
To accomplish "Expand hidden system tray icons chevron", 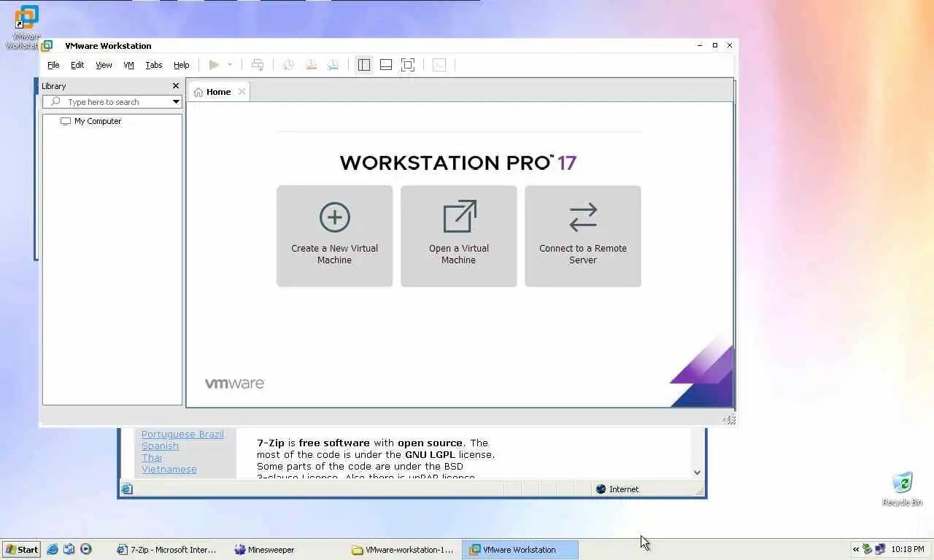I will 856,550.
